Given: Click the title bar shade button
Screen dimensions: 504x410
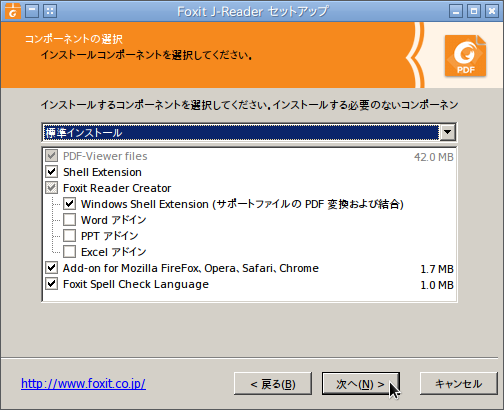Looking at the screenshot, I should pyautogui.click(x=32, y=11).
